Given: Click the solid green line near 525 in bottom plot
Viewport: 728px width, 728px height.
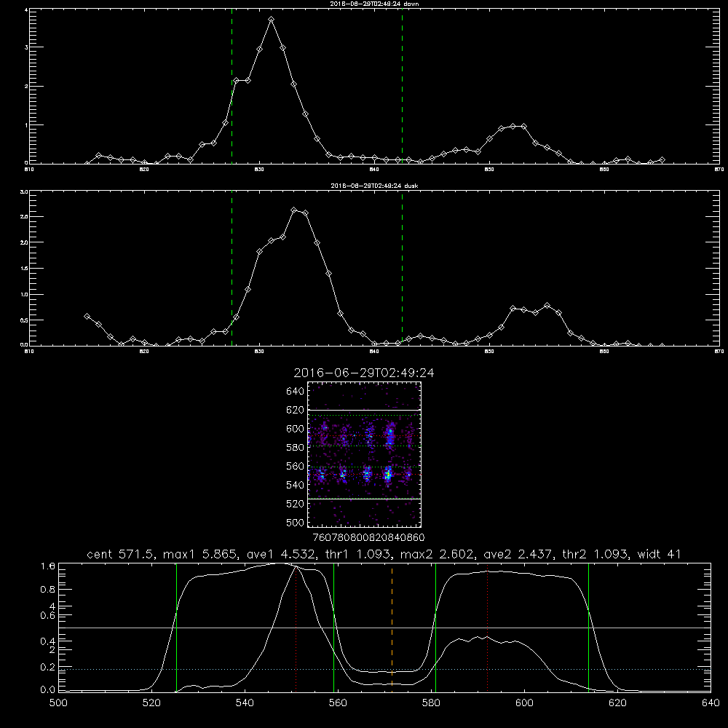Looking at the screenshot, I should (176, 628).
